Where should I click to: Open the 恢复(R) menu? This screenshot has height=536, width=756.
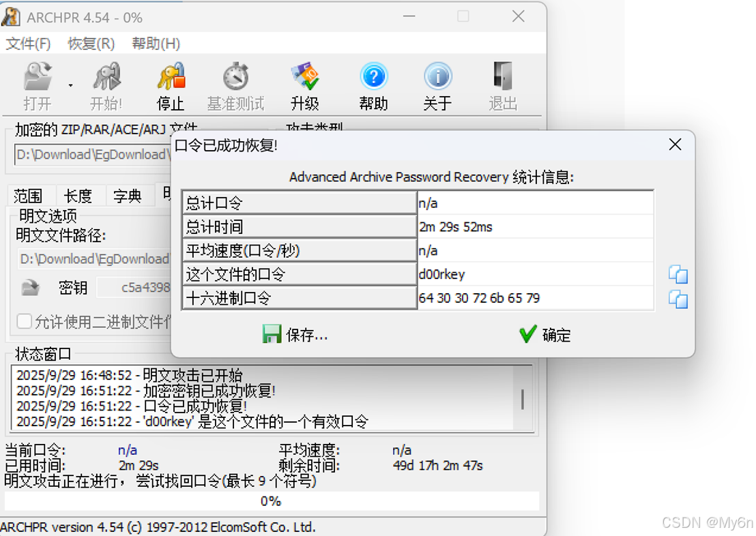point(91,44)
